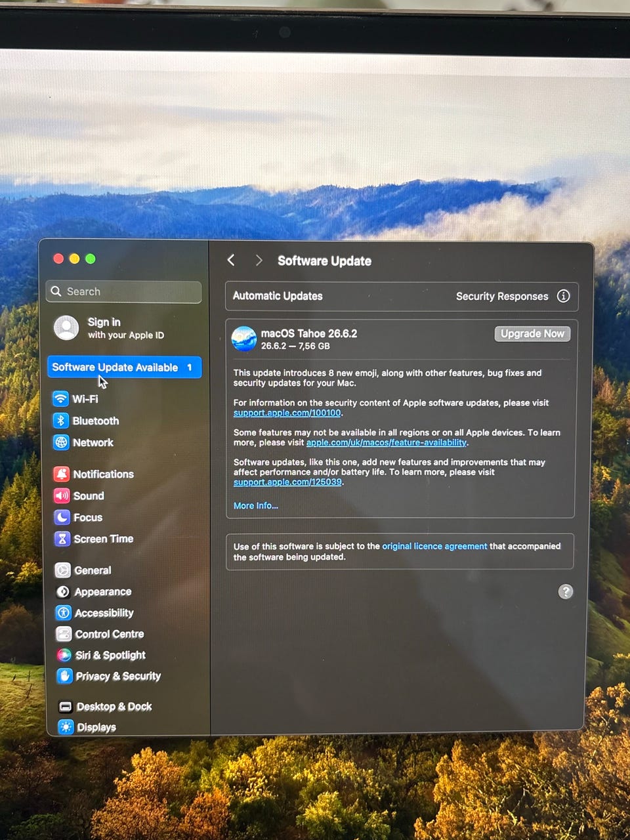Minimize the window with yellow button
Image resolution: width=630 pixels, height=840 pixels.
coord(74,259)
